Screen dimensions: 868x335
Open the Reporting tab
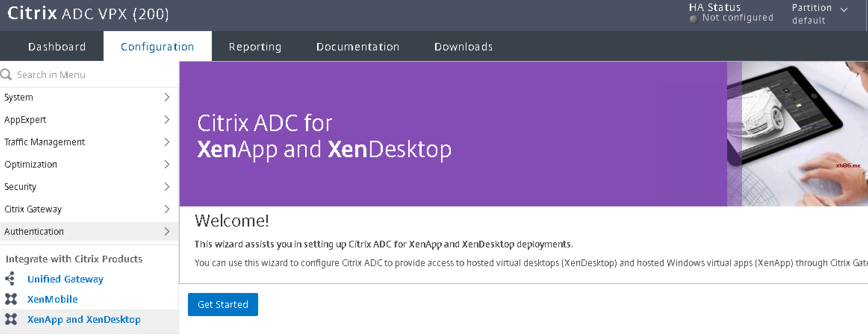pyautogui.click(x=255, y=47)
